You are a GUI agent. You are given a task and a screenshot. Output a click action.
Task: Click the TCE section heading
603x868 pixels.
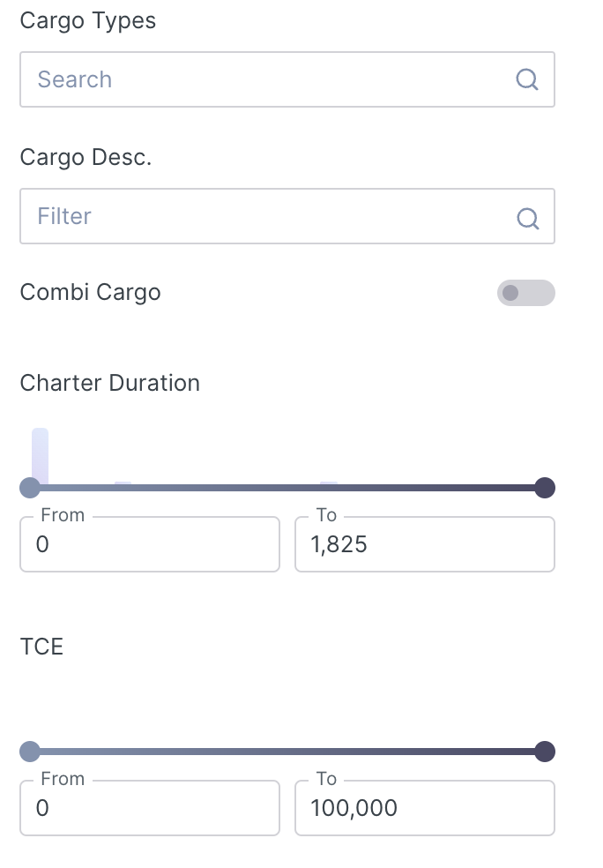click(41, 647)
